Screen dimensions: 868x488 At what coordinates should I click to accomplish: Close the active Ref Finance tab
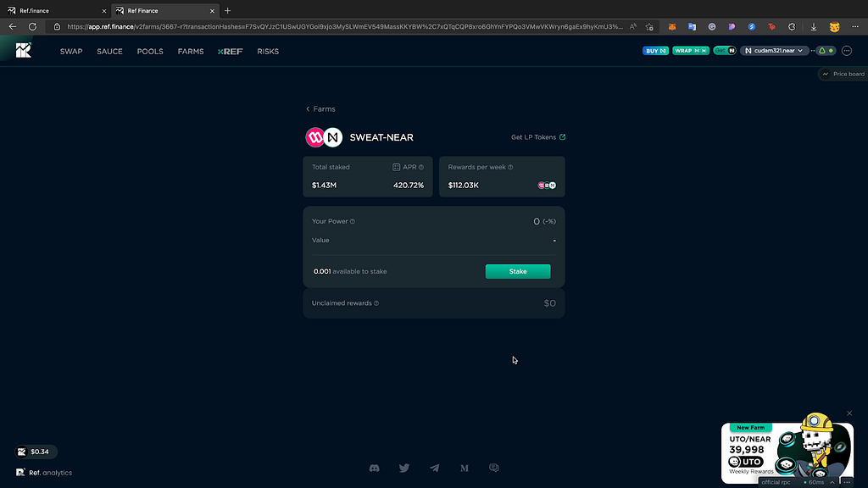pyautogui.click(x=212, y=10)
